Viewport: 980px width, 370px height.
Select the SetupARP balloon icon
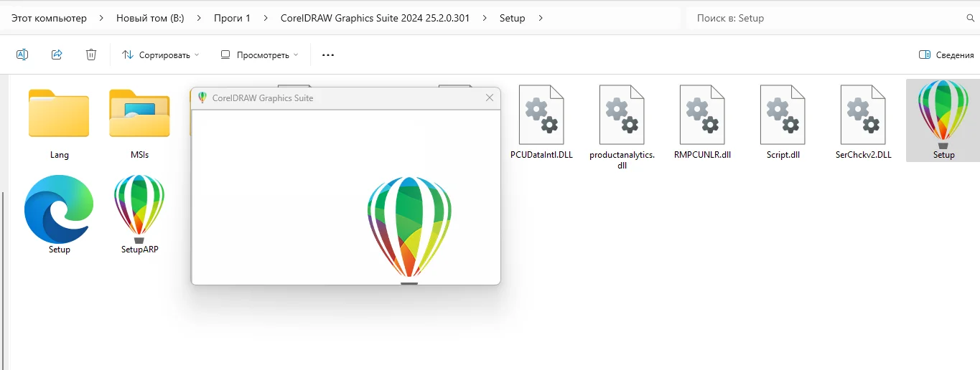[139, 209]
